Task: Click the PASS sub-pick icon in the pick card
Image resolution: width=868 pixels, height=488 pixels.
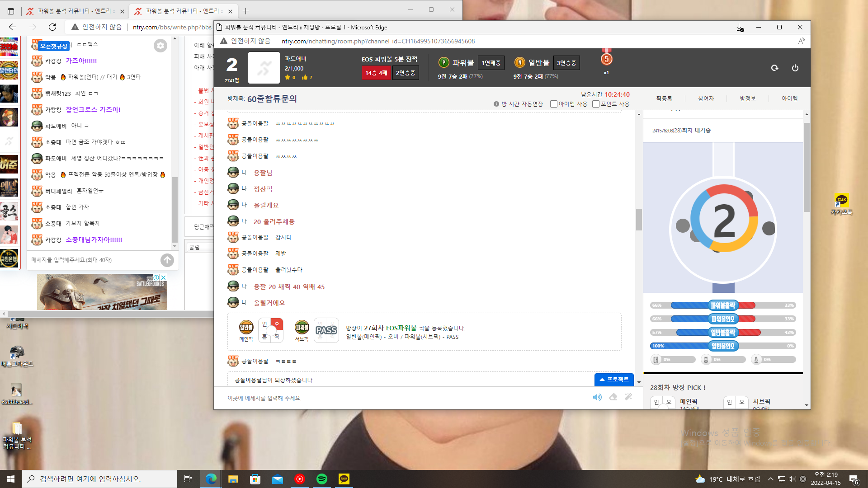Action: [326, 331]
